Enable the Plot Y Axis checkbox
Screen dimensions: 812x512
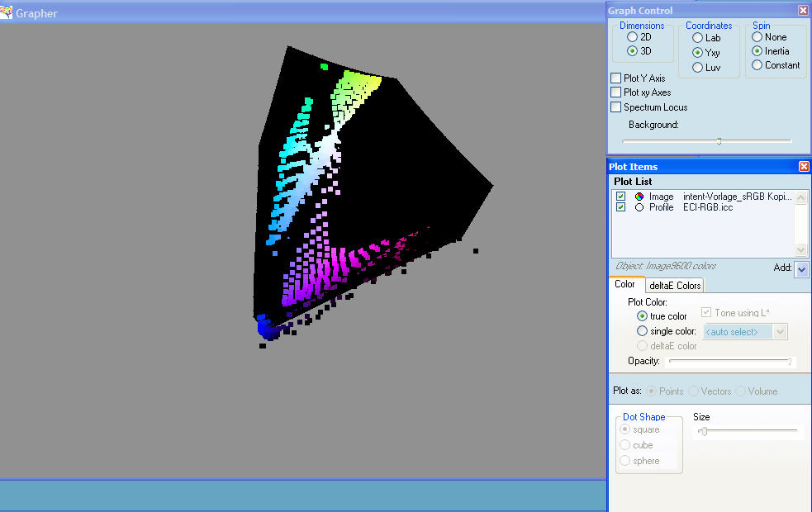(616, 78)
